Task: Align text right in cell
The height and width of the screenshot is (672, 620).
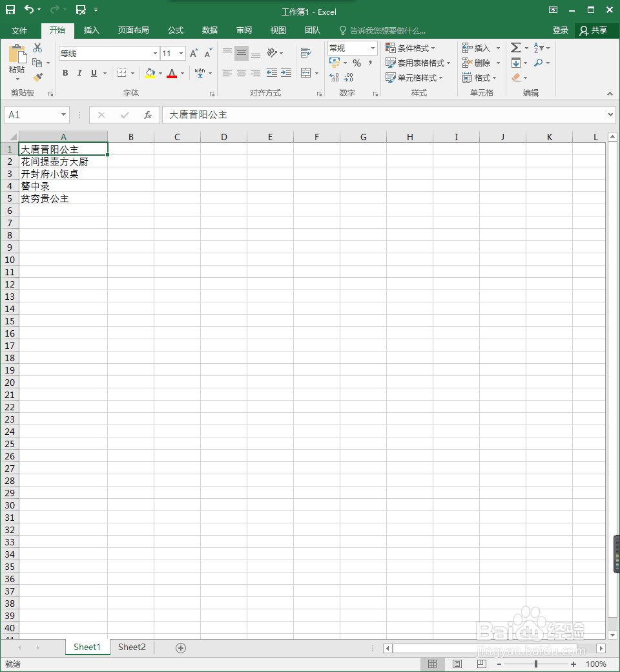Action: coord(256,73)
